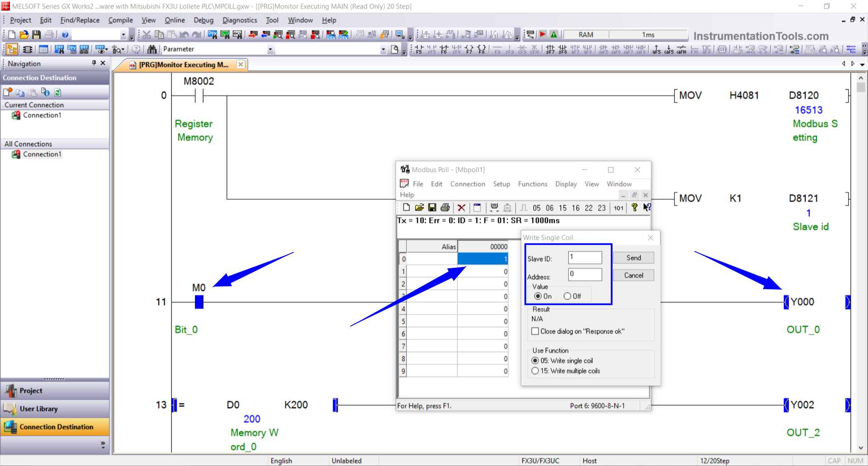Click function 05 in Modbus Poll toolbar

[536, 208]
